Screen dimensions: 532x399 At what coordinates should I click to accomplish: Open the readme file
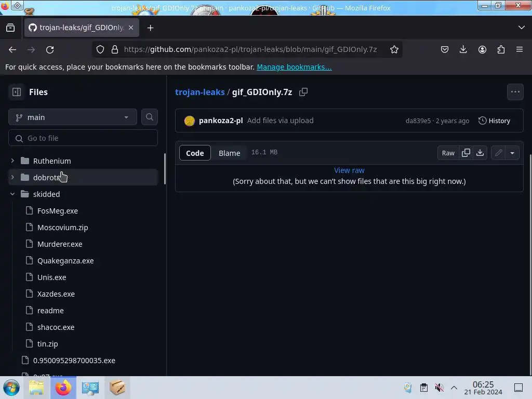[50, 311]
